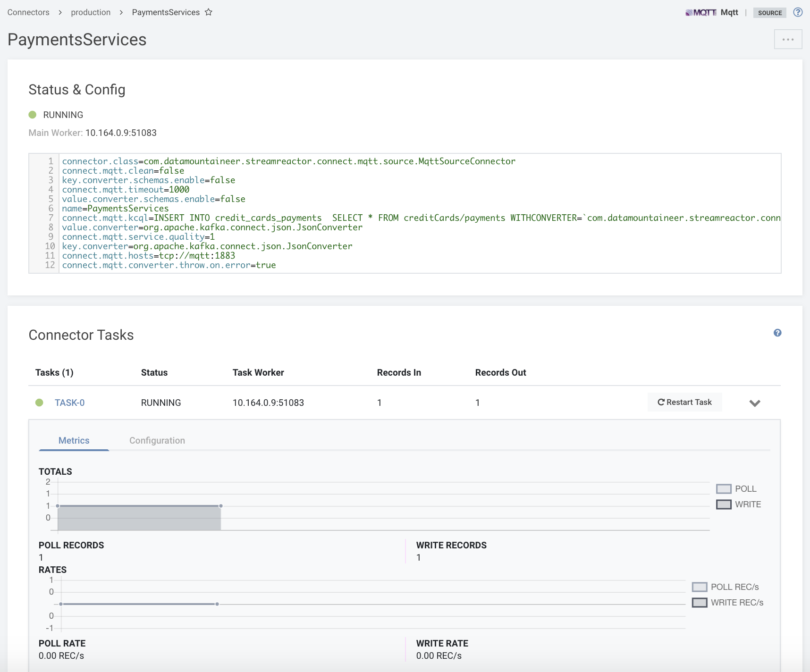Click the TASK-0 worker address cell
810x672 pixels.
tap(268, 403)
